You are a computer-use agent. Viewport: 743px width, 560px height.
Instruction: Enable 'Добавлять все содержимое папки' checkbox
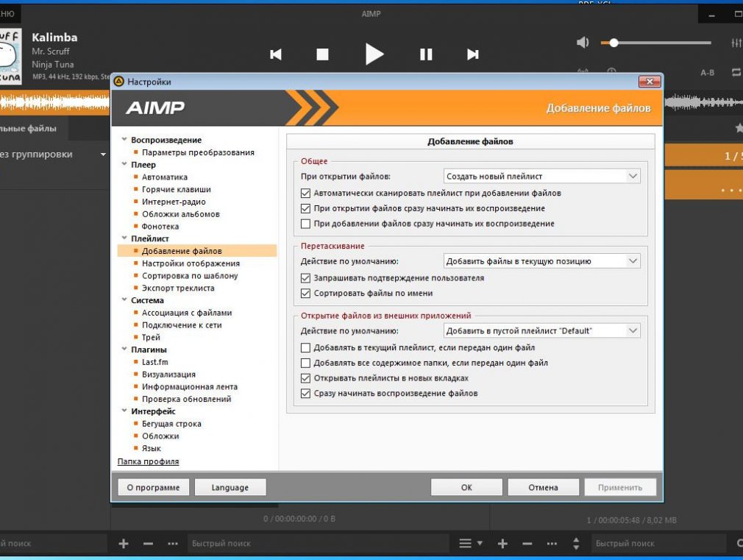pyautogui.click(x=305, y=363)
